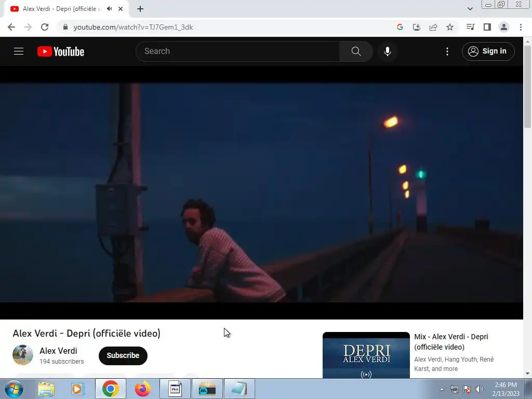The image size is (532, 399).
Task: Open the YouTube hamburger guide menu
Action: [x=19, y=51]
